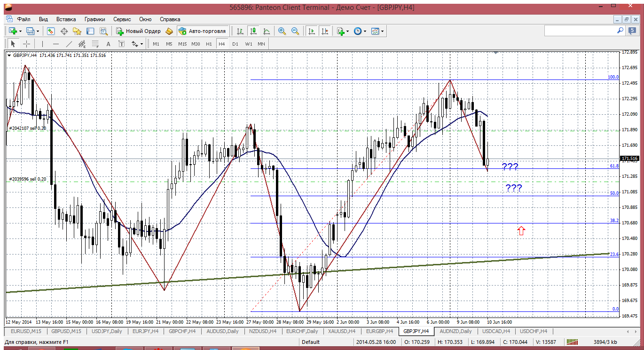Image resolution: width=644 pixels, height=350 pixels.
Task: Toggle the Авто-торговля button
Action: pyautogui.click(x=202, y=31)
